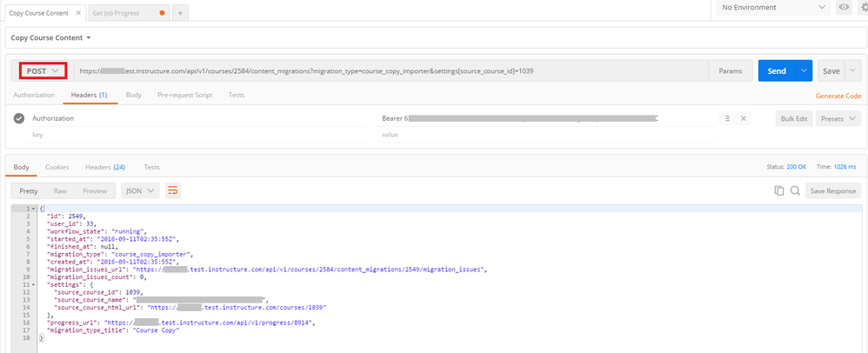
Task: Add a new request tab with plus
Action: pyautogui.click(x=180, y=13)
